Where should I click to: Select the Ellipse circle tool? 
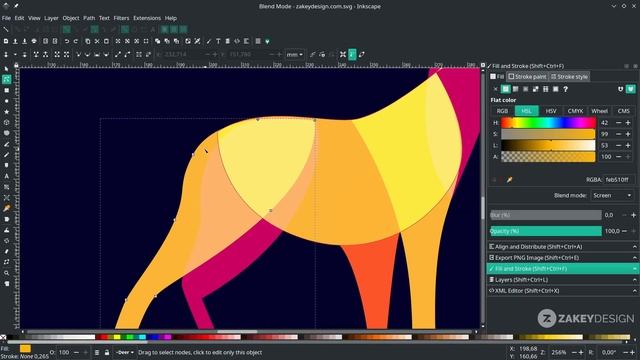pos(6,101)
